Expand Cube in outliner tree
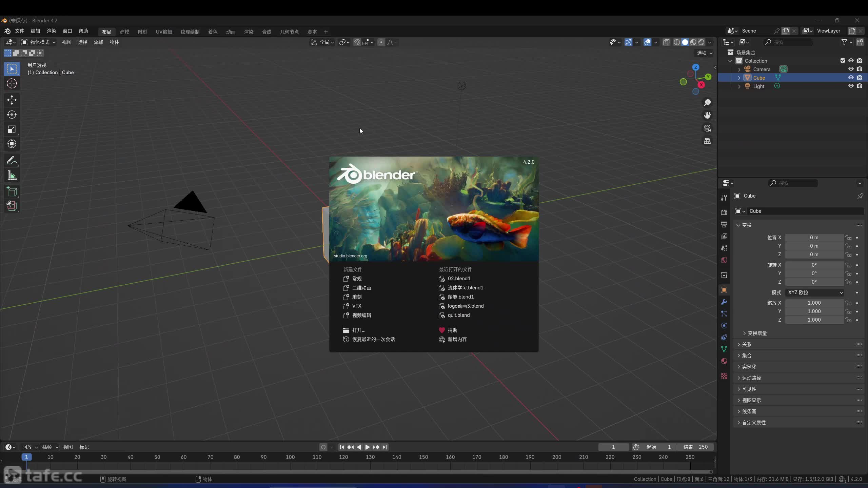The image size is (868, 488). [x=739, y=78]
